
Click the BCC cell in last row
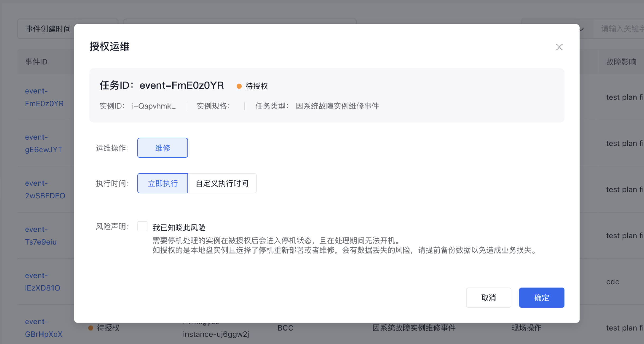(285, 328)
